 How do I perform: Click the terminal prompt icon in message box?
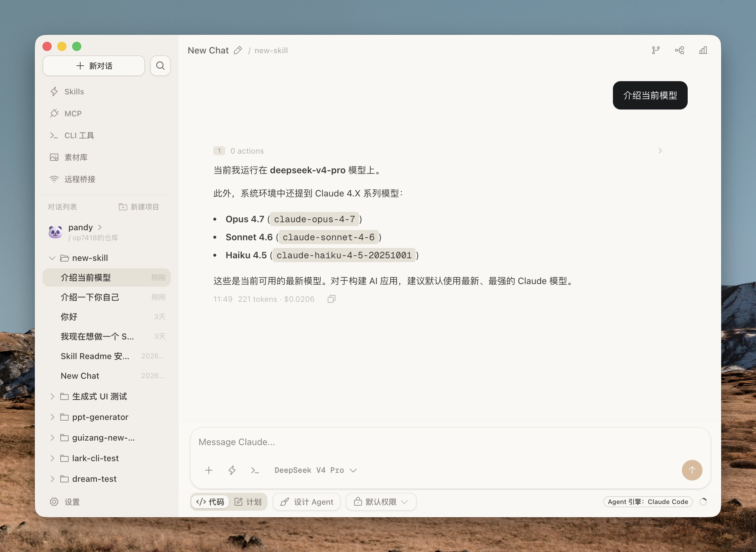click(255, 470)
